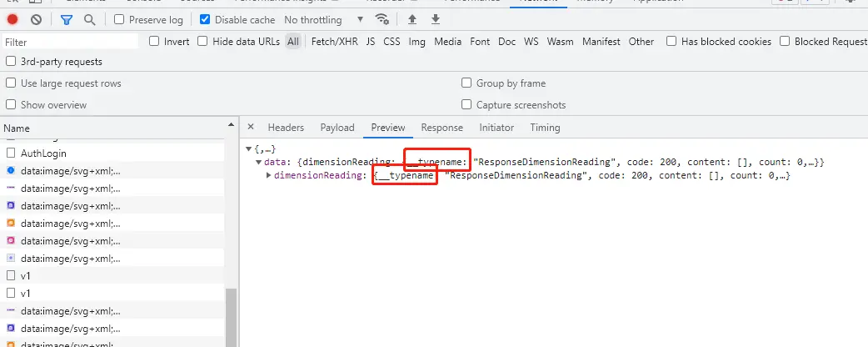This screenshot has height=347, width=868.
Task: Open network conditions wifi icon
Action: pyautogui.click(x=382, y=19)
